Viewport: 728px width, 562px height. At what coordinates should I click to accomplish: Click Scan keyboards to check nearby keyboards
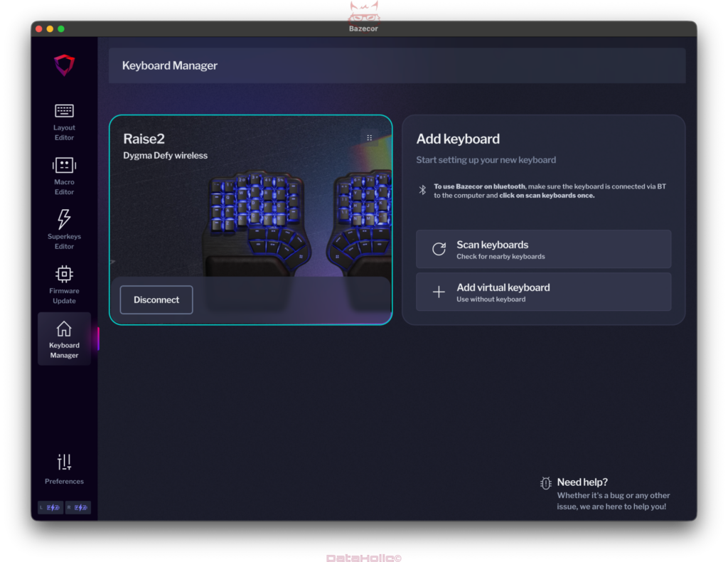(543, 249)
